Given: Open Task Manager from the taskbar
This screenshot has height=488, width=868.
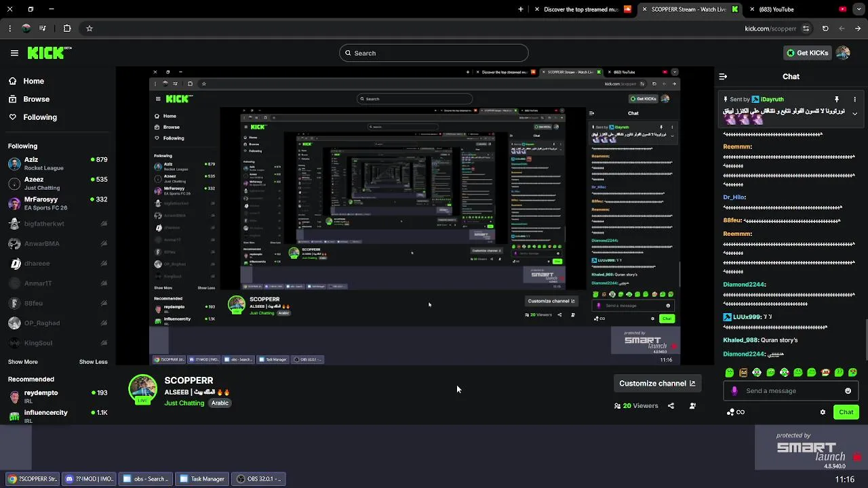Looking at the screenshot, I should (x=201, y=479).
